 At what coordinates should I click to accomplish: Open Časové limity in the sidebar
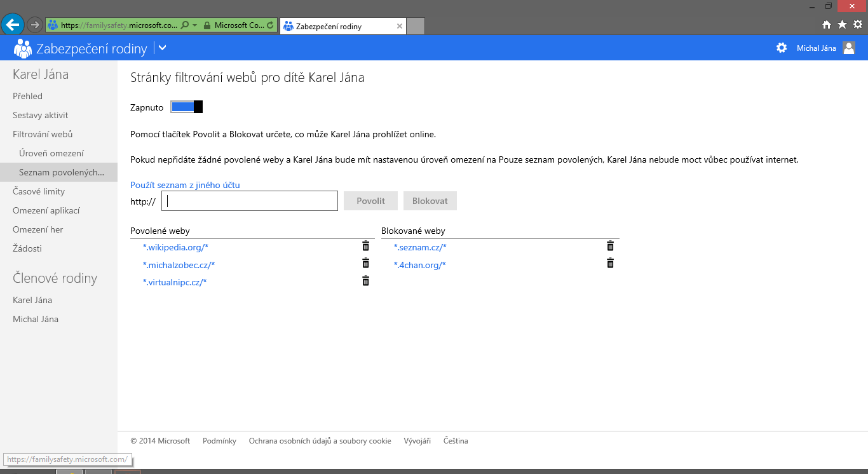39,191
